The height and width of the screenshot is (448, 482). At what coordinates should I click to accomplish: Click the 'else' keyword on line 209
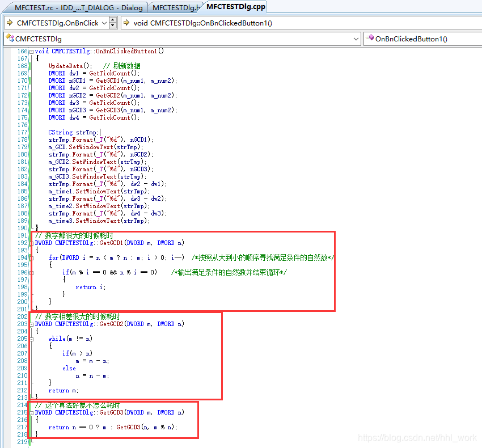69,369
